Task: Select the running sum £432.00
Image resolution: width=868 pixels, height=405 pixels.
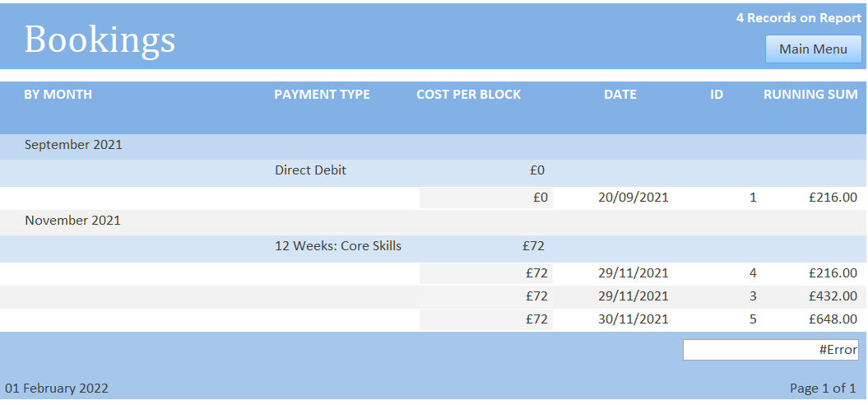Action: [833, 296]
